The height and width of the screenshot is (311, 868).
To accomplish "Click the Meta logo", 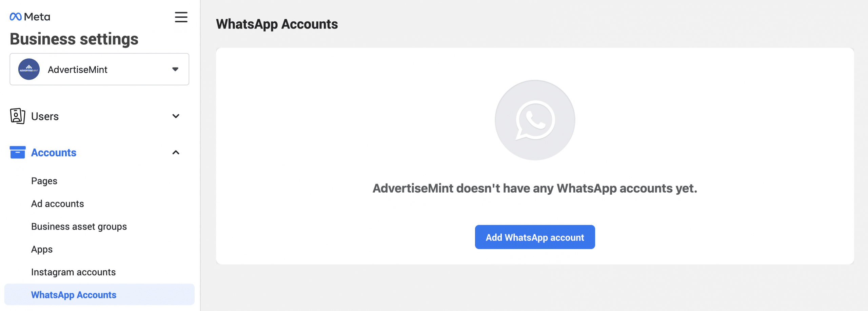I will 30,17.
